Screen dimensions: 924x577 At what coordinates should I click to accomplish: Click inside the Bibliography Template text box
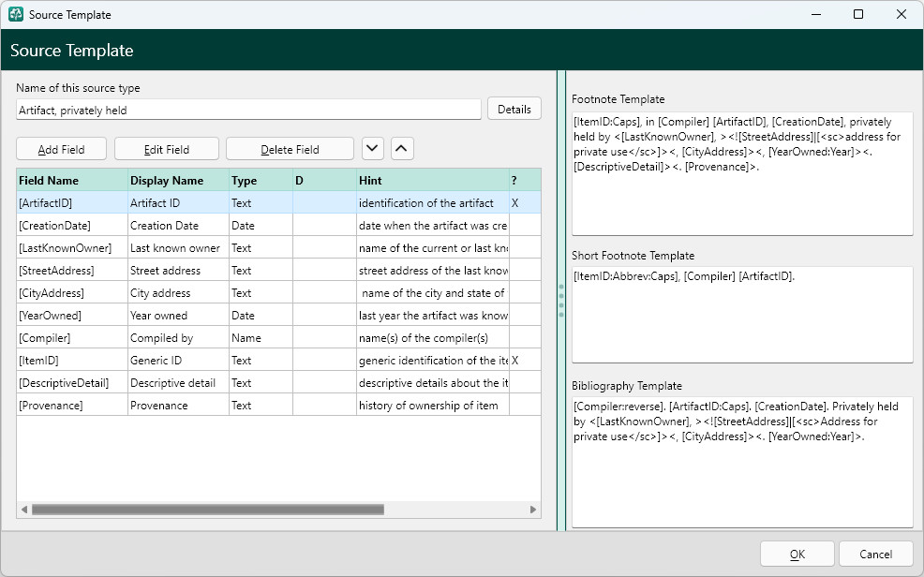(742, 462)
